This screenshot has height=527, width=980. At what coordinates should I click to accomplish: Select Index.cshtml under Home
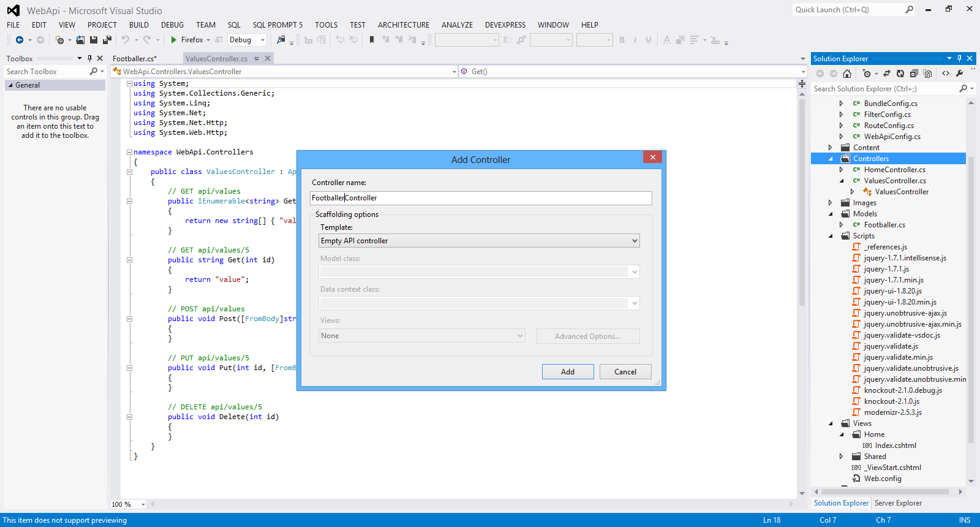point(895,445)
